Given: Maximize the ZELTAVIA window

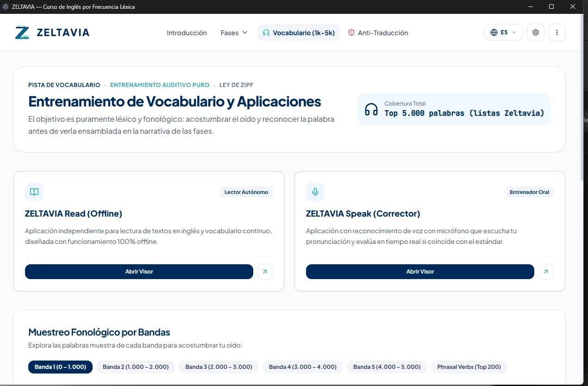Looking at the screenshot, I should point(551,6).
